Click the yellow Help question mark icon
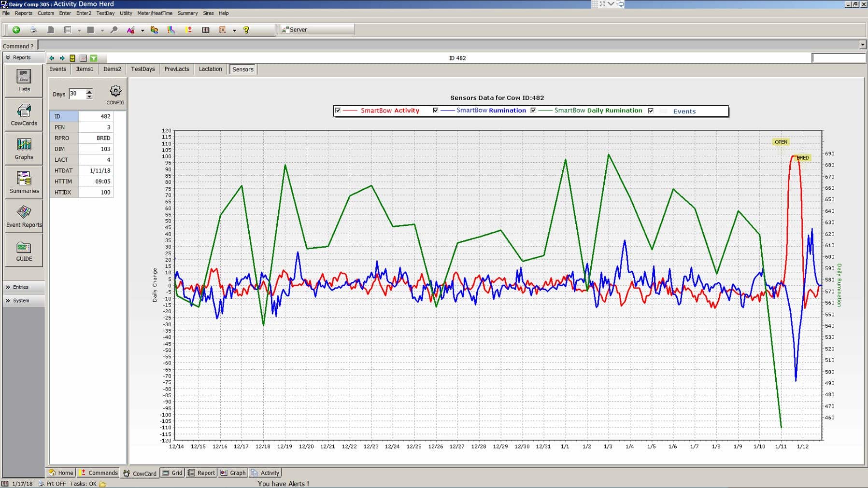The height and width of the screenshot is (488, 868). tap(245, 29)
